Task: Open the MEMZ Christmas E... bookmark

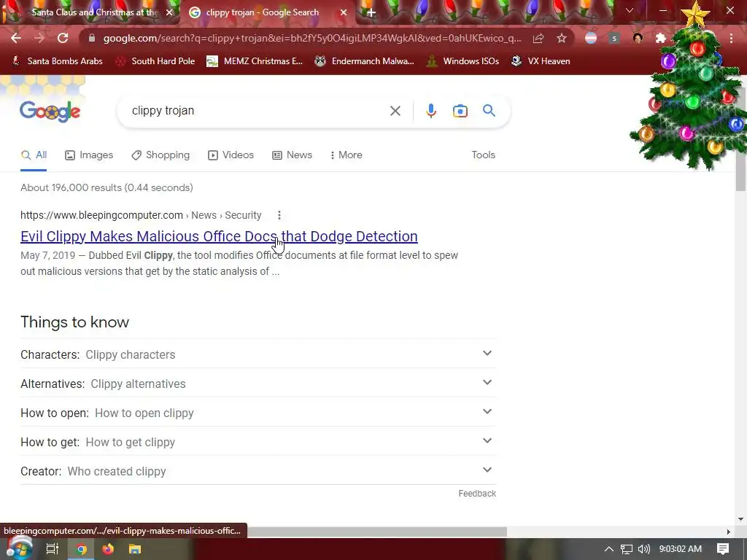Action: pyautogui.click(x=255, y=61)
